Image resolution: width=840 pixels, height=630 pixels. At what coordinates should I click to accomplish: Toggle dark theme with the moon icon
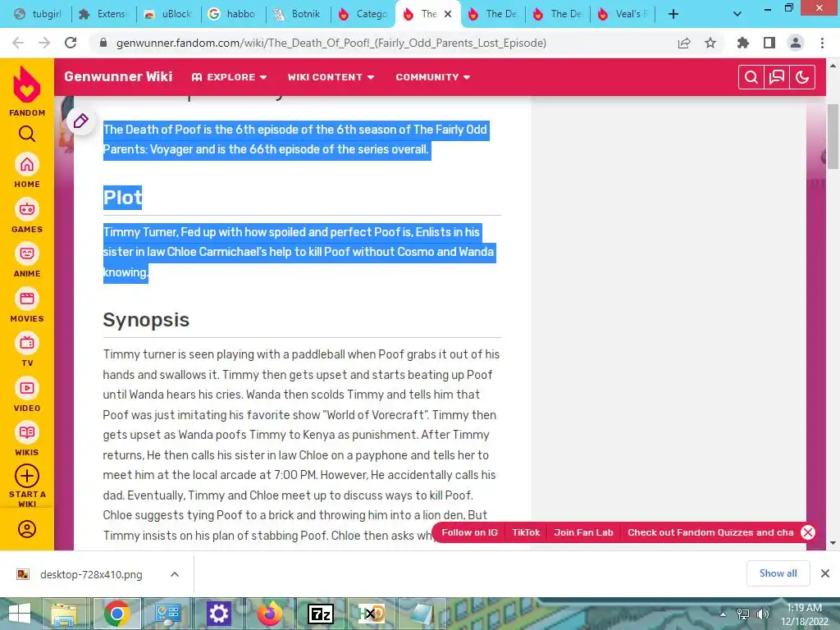click(x=802, y=77)
